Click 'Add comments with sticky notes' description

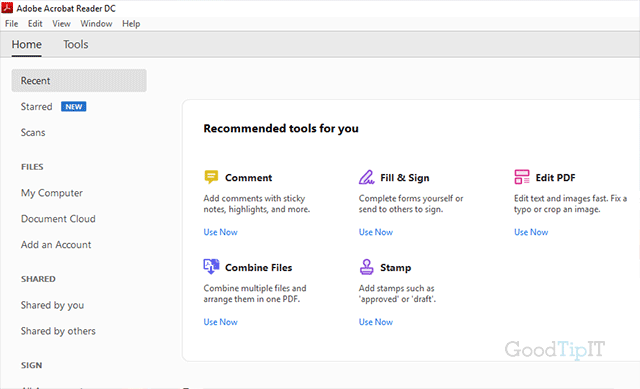[257, 204]
